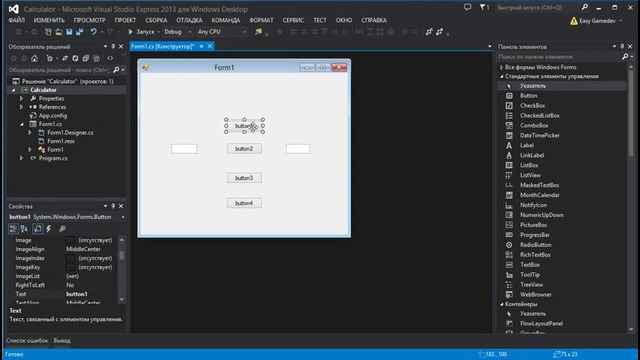The width and height of the screenshot is (640, 360).
Task: Click Solution Explorer's circular-arrows refresh icon
Action: pyautogui.click(x=75, y=58)
